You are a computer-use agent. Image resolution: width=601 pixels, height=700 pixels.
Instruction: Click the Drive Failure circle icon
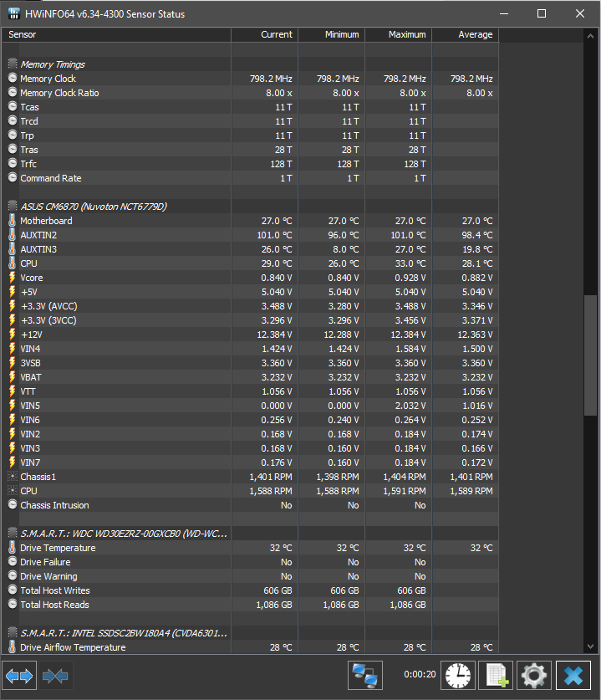(13, 562)
